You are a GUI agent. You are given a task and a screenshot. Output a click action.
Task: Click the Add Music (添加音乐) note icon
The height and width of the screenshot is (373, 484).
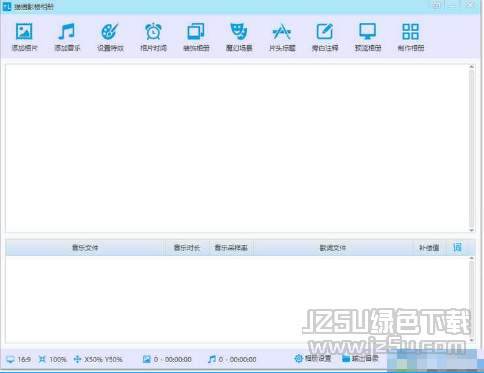tap(67, 32)
